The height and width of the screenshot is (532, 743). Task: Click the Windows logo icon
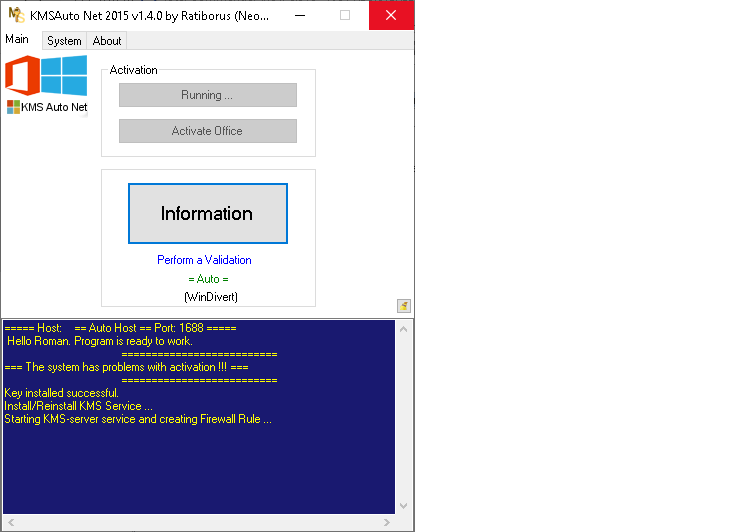64,75
